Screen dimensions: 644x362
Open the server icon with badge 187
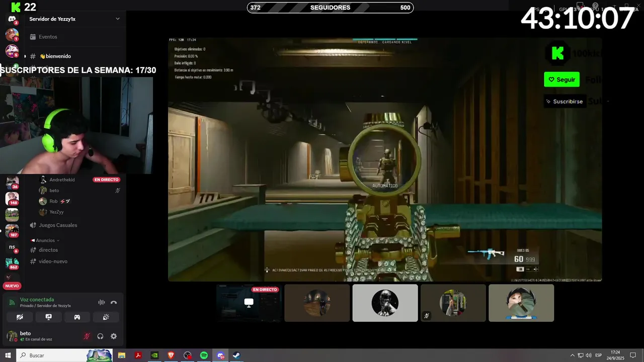12,231
